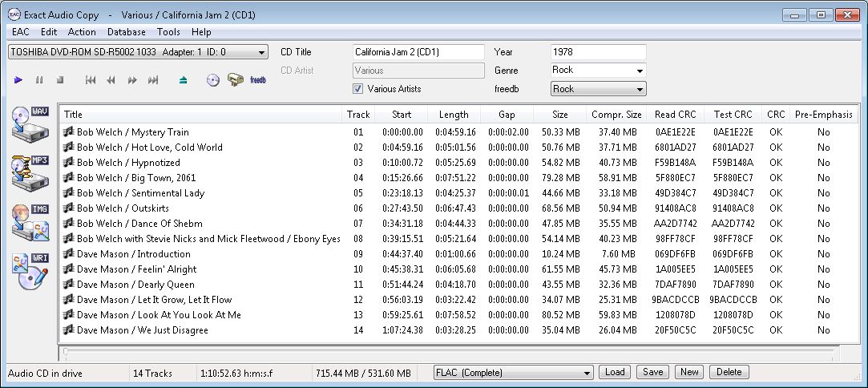Screen dimensions: 868x388
Task: Open the Edit menu
Action: tap(49, 32)
